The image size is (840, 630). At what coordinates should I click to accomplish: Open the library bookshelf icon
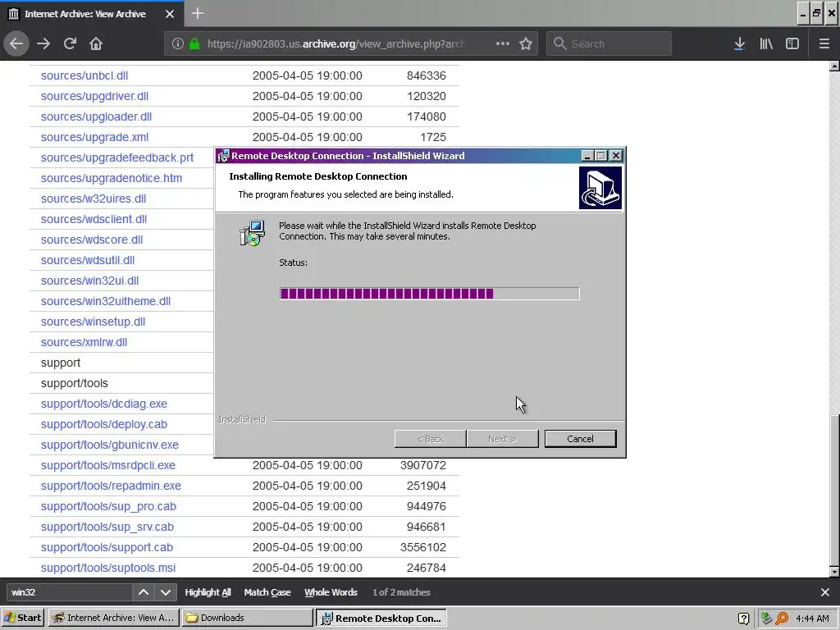pos(766,44)
